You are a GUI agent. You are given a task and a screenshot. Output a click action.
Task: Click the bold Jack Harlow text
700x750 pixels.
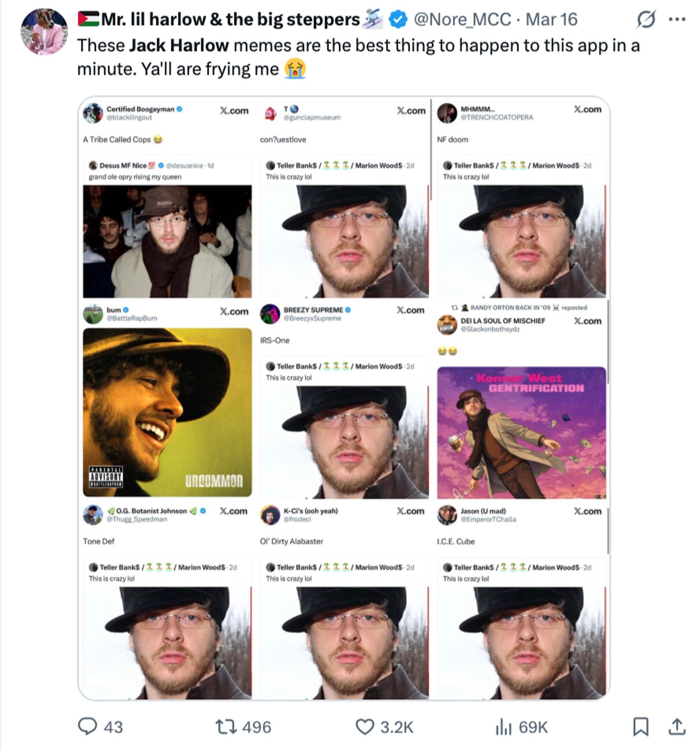[179, 46]
